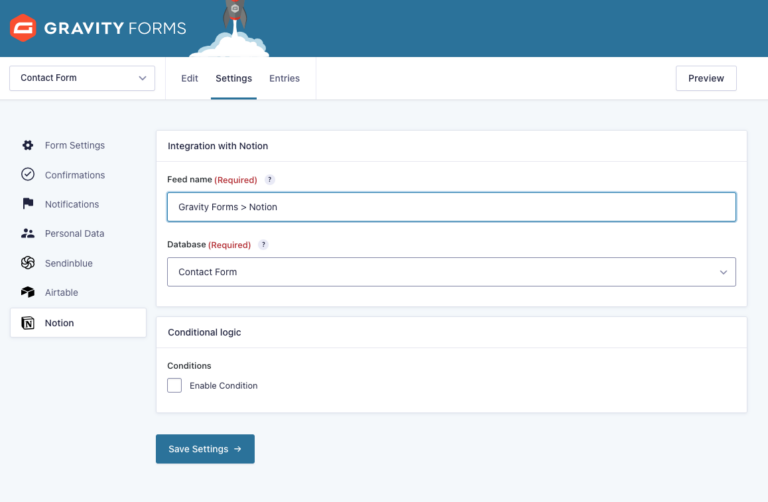The height and width of the screenshot is (502, 768).
Task: Click the Airtable logo icon
Action: (28, 292)
